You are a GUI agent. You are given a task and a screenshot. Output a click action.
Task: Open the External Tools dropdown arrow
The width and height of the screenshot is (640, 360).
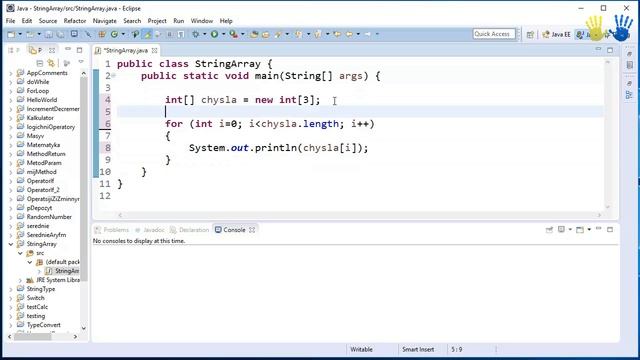point(242,34)
